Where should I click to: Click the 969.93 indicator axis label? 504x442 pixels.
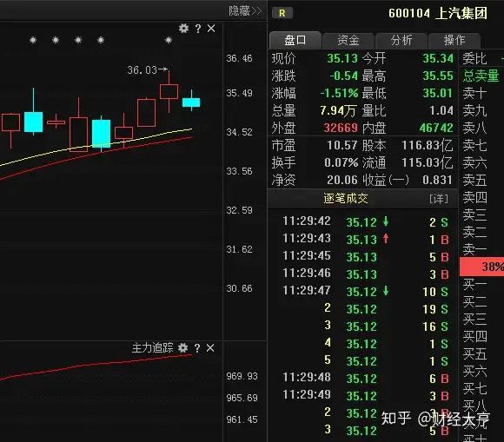tap(242, 376)
